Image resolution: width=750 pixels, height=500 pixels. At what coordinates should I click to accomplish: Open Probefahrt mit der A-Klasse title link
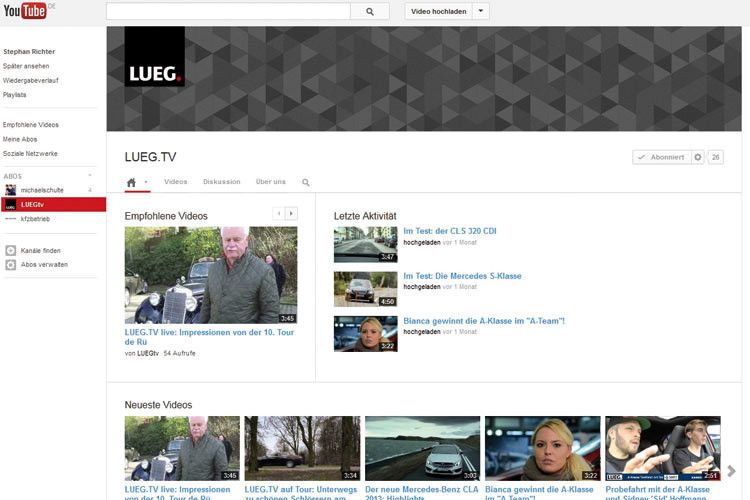(x=658, y=493)
